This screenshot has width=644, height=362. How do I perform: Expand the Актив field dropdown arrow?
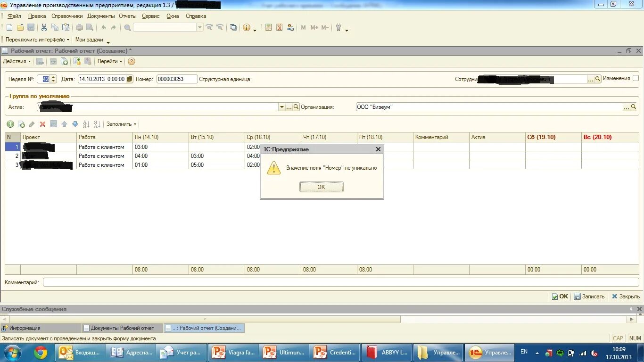[x=282, y=107]
